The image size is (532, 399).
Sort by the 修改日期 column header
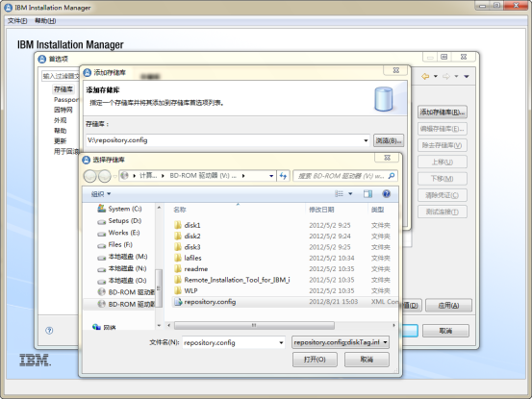click(x=321, y=210)
